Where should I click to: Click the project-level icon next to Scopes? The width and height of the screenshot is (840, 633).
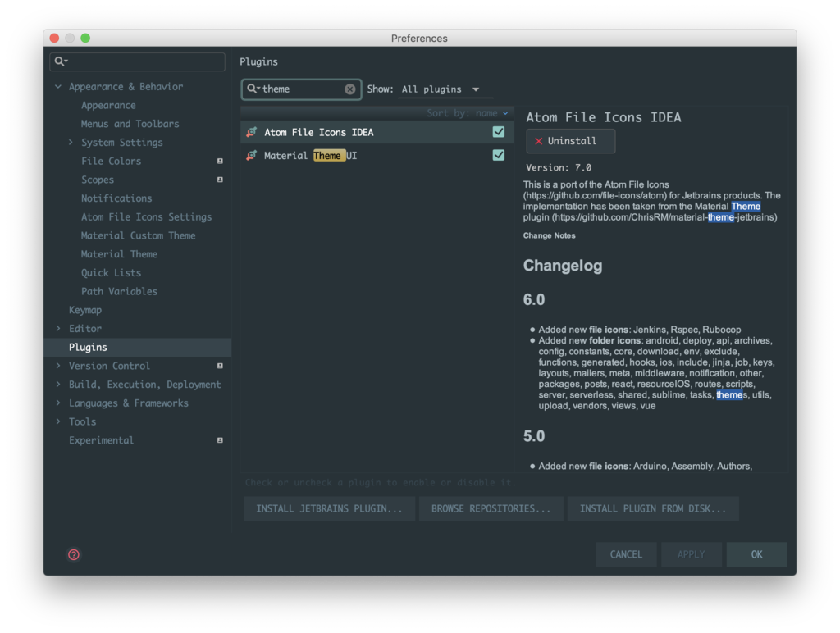pos(220,180)
